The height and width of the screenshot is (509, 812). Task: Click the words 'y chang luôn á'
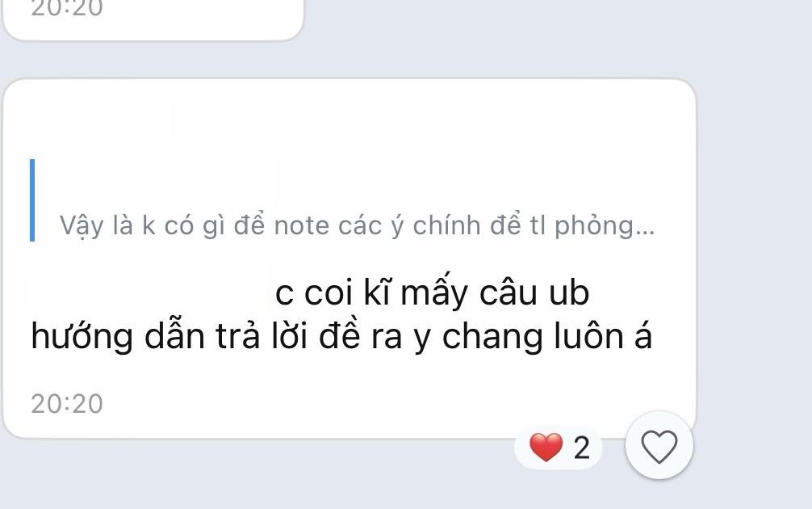(x=533, y=336)
